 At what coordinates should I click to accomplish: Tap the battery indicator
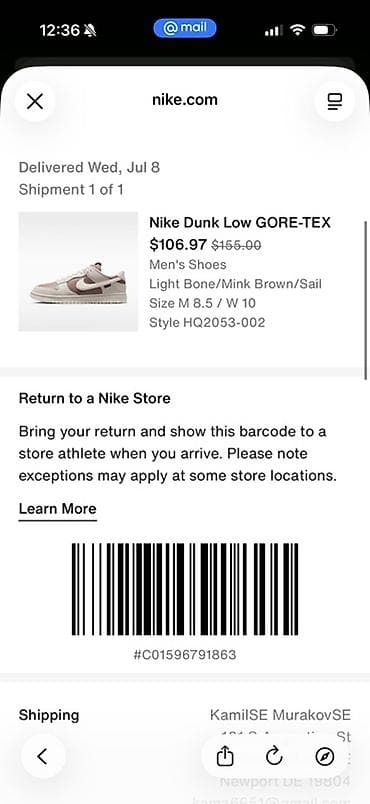(324, 30)
